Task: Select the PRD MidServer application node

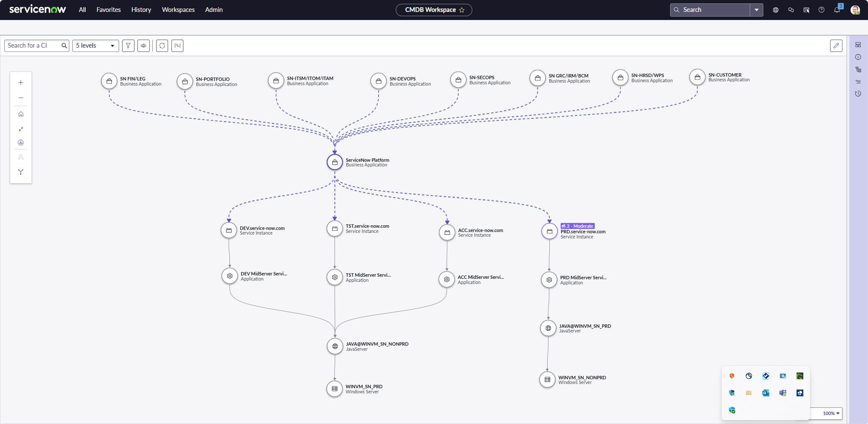Action: pos(549,280)
